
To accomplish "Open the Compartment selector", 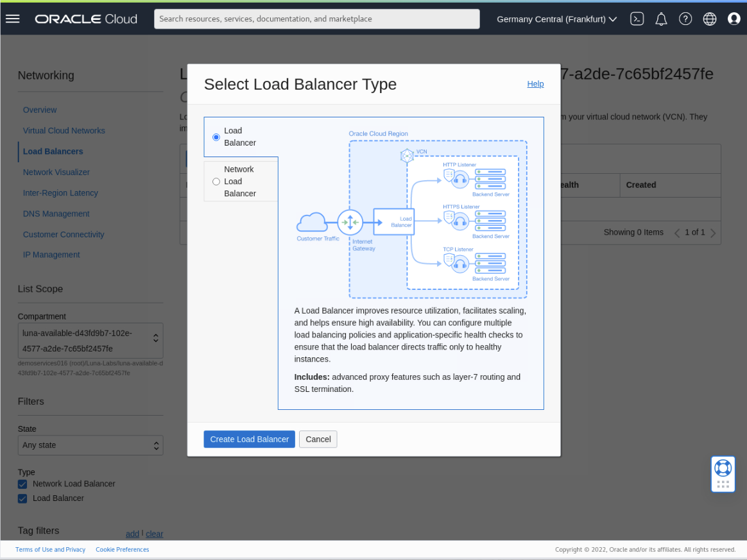I will pyautogui.click(x=90, y=340).
